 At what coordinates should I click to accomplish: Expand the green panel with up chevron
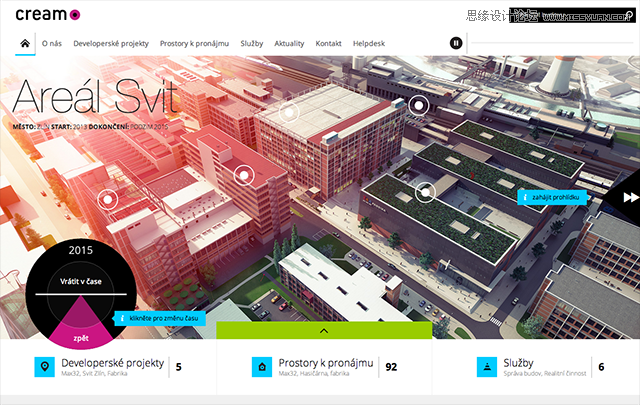click(x=324, y=330)
